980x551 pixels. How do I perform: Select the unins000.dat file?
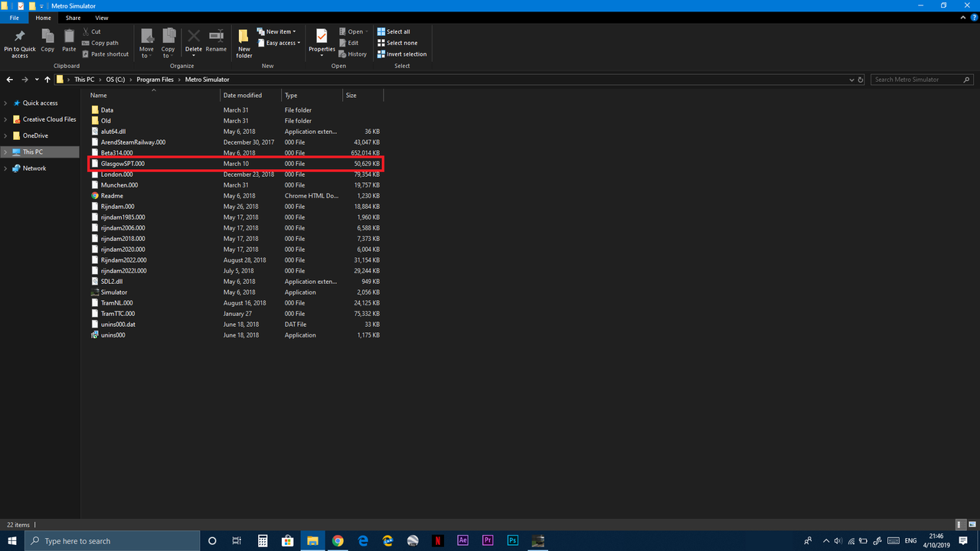tap(236, 324)
